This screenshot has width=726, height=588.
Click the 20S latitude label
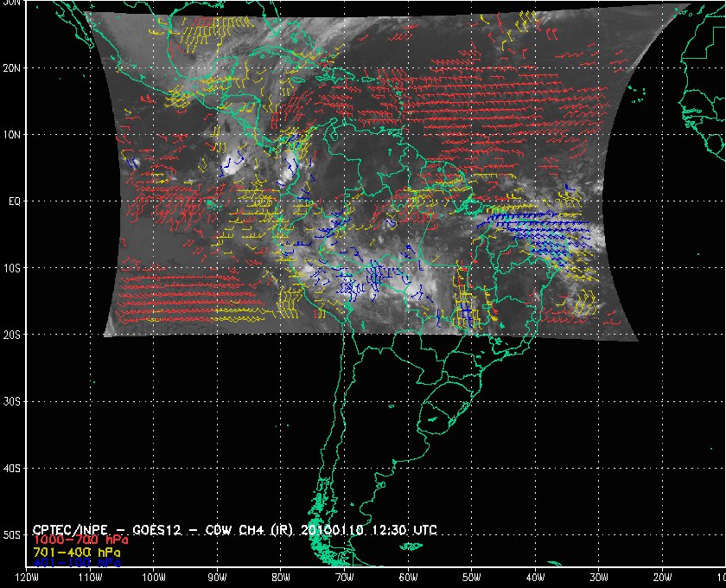[x=11, y=335]
